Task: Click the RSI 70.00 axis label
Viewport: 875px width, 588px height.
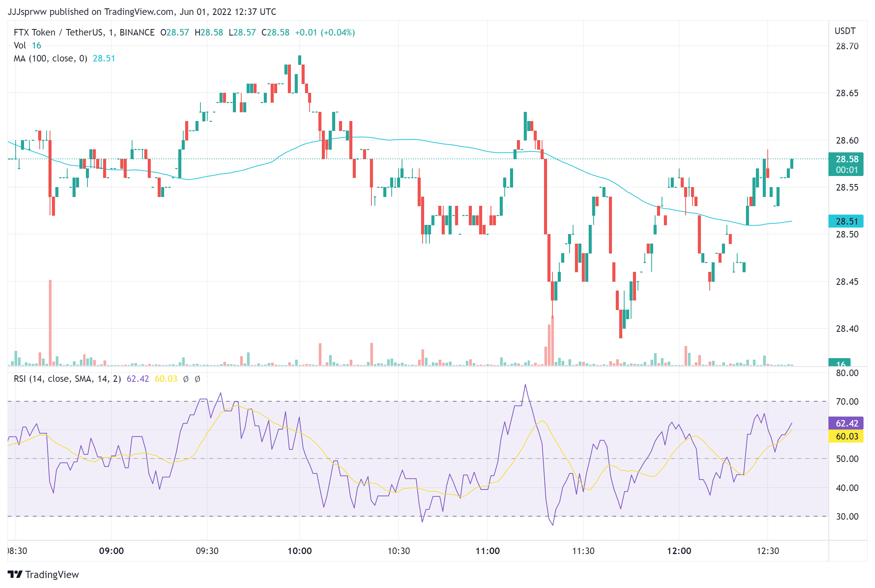Action: [847, 402]
